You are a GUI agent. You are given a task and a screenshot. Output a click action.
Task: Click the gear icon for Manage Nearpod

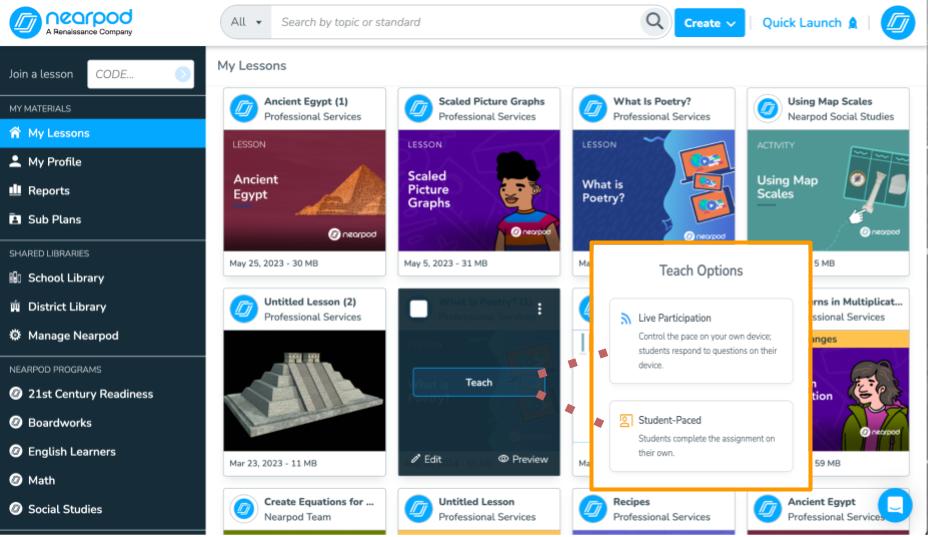tap(15, 335)
